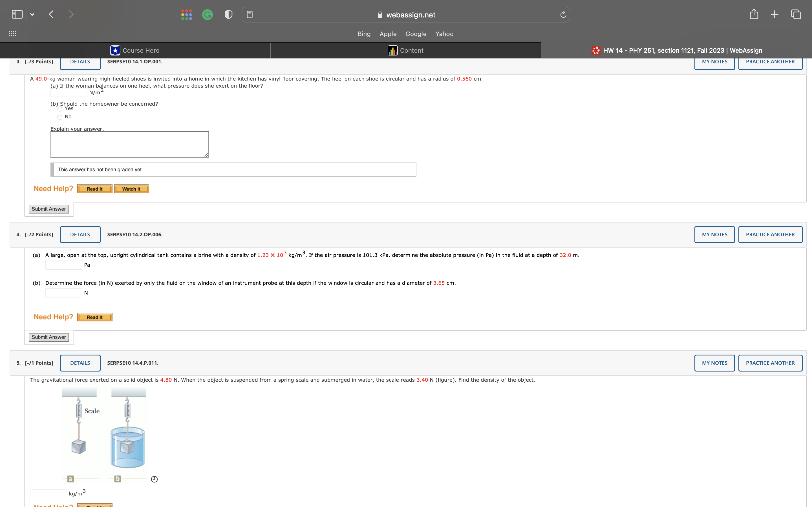Click inside the Explain your answer text box
This screenshot has width=812, height=507.
pyautogui.click(x=129, y=144)
